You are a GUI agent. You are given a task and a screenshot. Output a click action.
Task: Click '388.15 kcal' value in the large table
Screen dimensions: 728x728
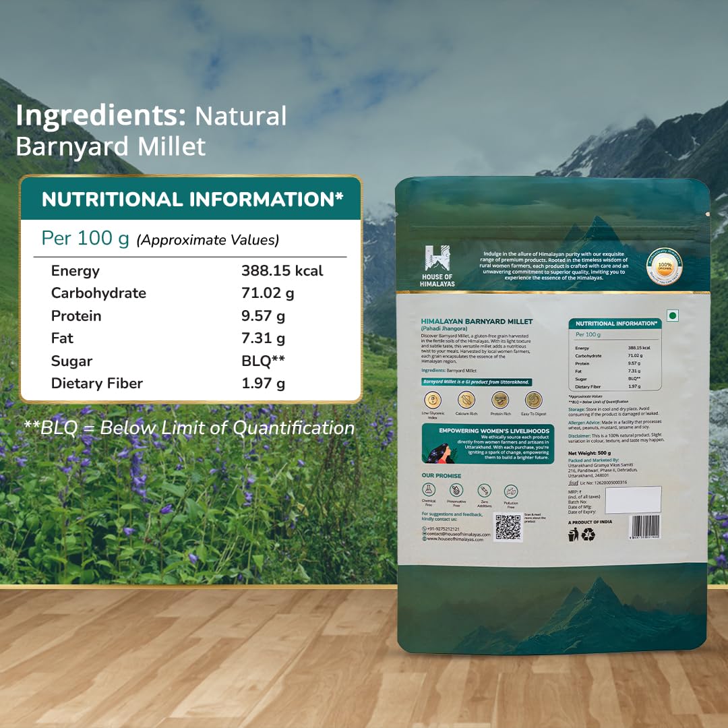[x=282, y=271]
